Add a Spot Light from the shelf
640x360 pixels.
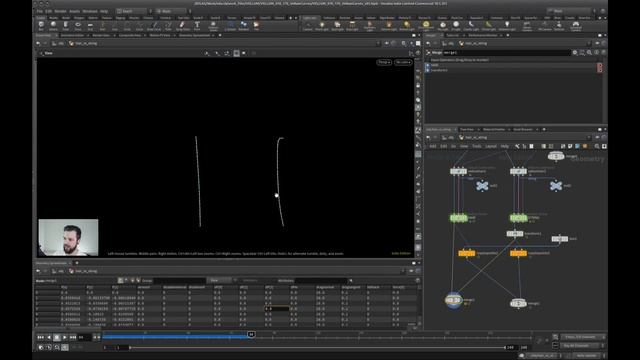pos(337,26)
